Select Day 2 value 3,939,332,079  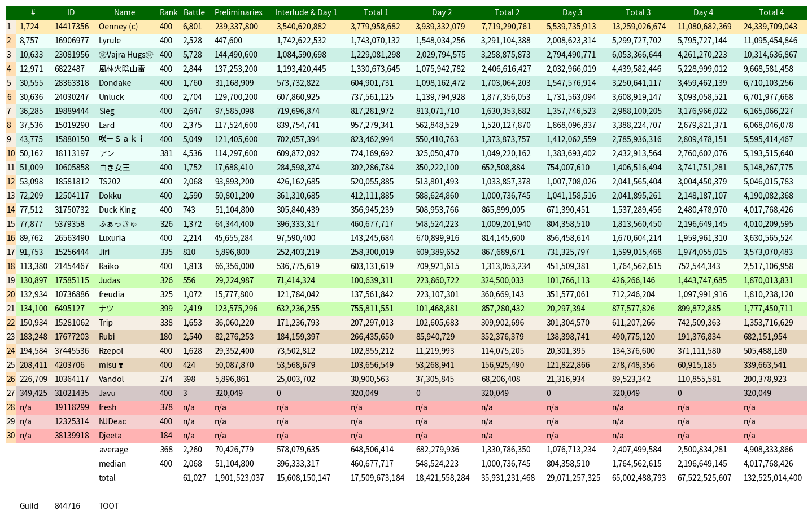440,27
